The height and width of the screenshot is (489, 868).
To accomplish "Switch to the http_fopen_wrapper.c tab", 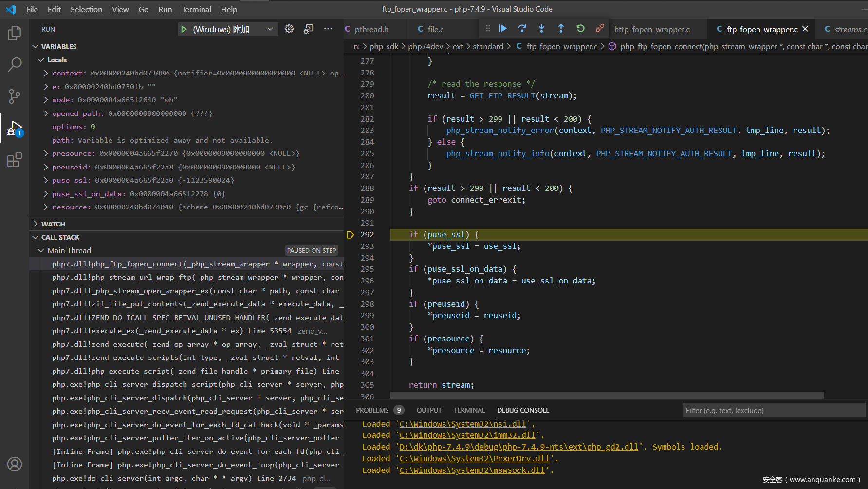I will pos(651,30).
